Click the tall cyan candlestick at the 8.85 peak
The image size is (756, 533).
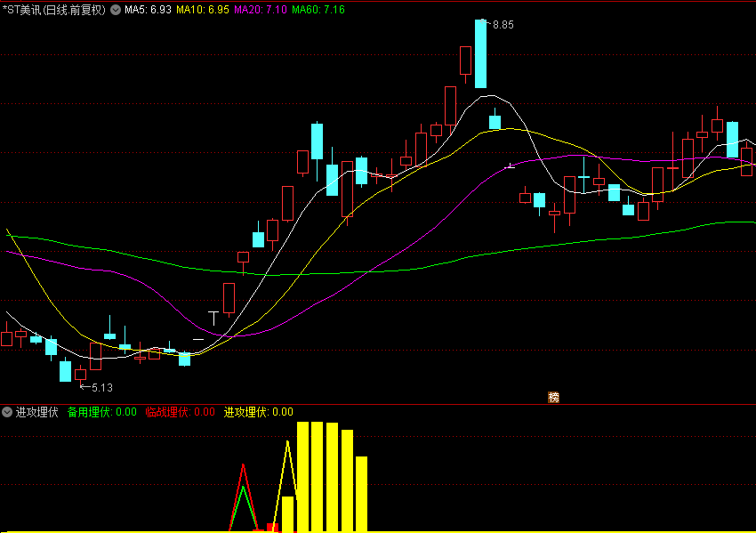coord(480,53)
